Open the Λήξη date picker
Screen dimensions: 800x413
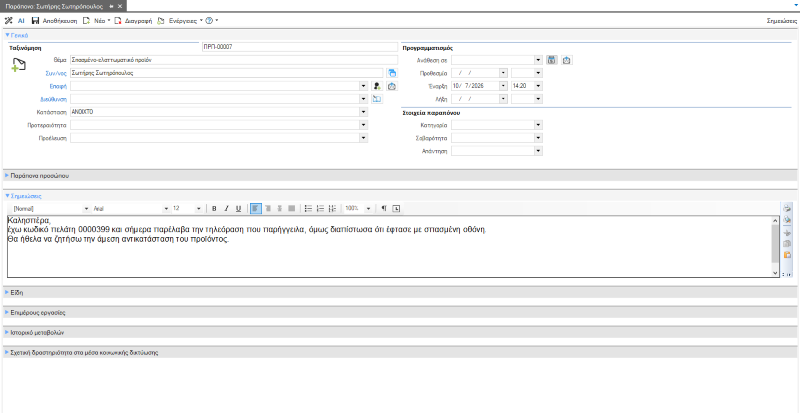(x=504, y=99)
